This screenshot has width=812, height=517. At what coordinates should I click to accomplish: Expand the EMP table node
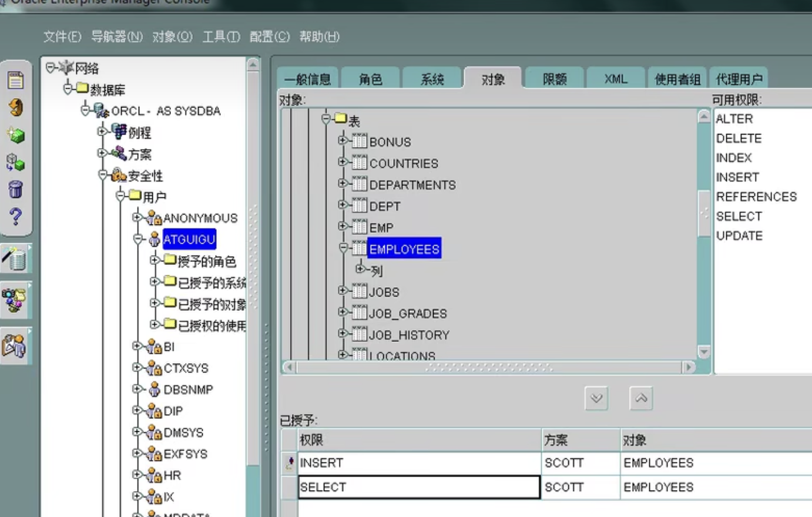coord(343,226)
